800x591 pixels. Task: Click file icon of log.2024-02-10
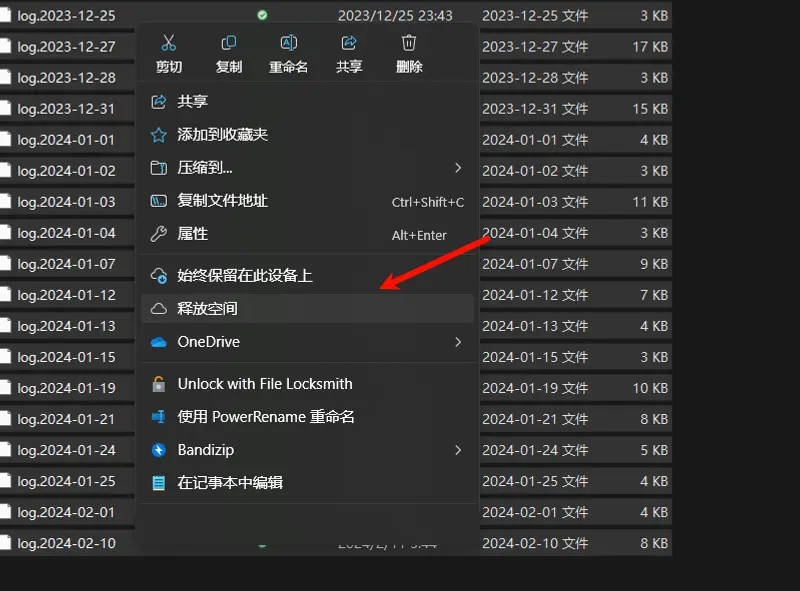(x=6, y=543)
